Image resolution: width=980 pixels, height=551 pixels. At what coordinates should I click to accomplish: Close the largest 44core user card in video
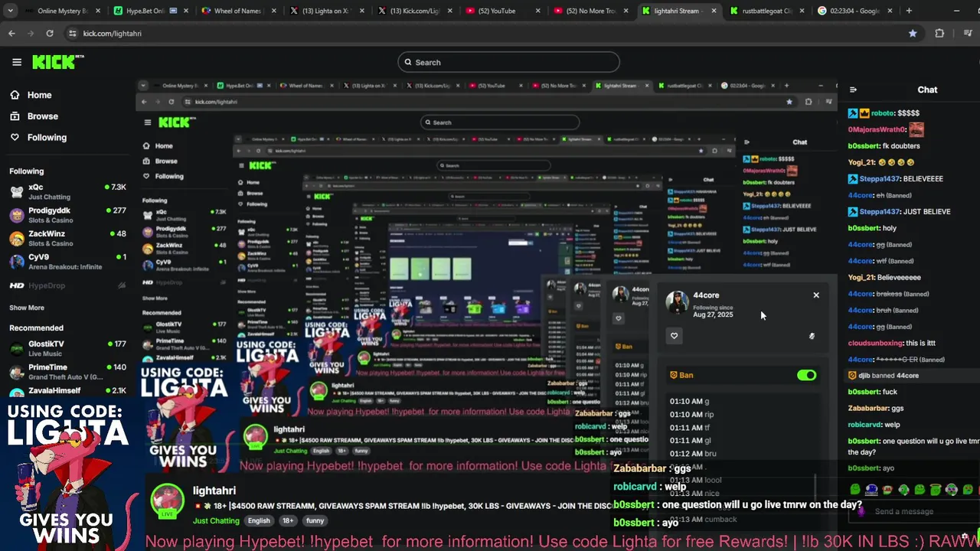pyautogui.click(x=816, y=295)
